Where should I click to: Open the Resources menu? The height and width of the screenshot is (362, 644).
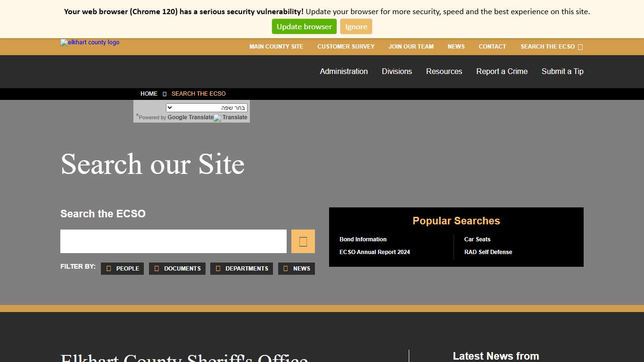444,72
